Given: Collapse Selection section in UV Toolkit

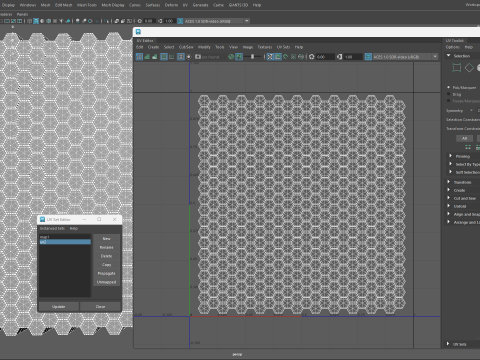Looking at the screenshot, I should 449,56.
